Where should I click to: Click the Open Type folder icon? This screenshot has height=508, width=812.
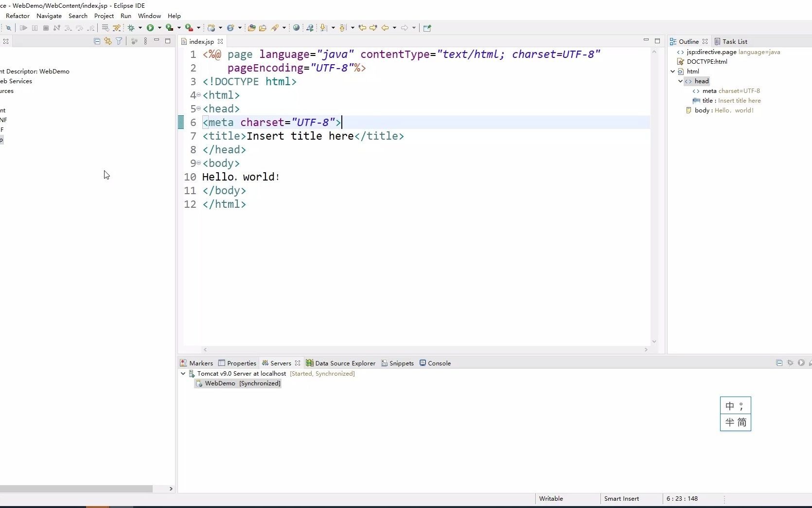(x=251, y=28)
